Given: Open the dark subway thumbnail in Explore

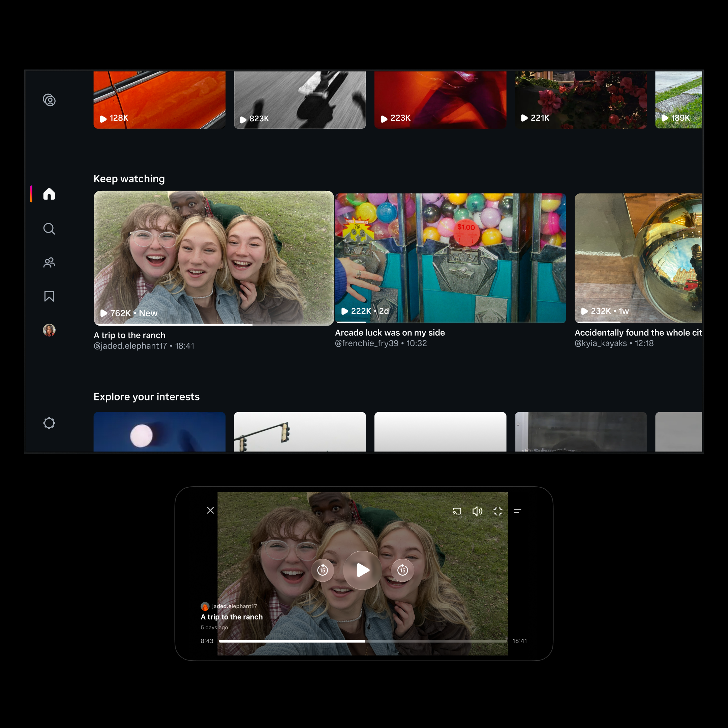Looking at the screenshot, I should 581,431.
